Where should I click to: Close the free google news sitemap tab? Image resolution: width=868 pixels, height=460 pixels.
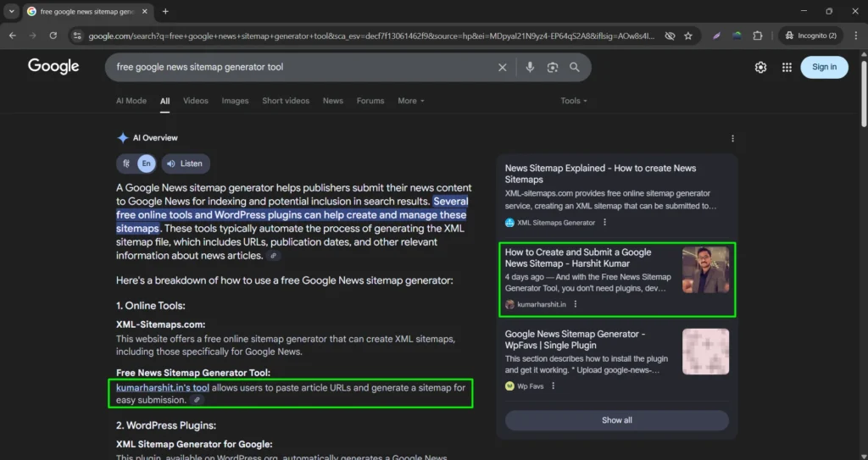point(145,11)
